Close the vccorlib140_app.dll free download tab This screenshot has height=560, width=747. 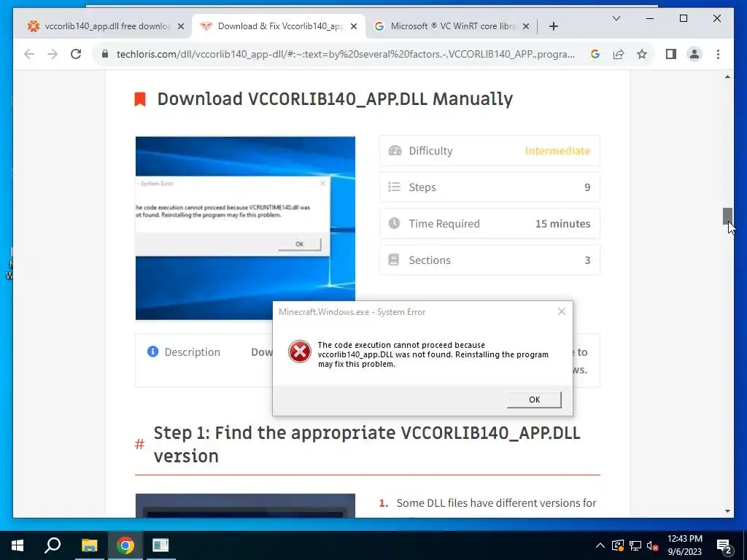coord(181,26)
